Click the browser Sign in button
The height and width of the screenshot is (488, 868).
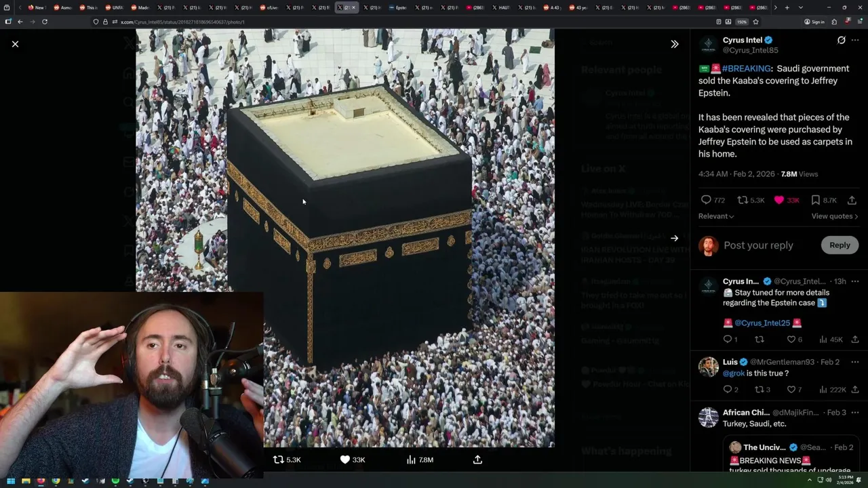tap(814, 22)
